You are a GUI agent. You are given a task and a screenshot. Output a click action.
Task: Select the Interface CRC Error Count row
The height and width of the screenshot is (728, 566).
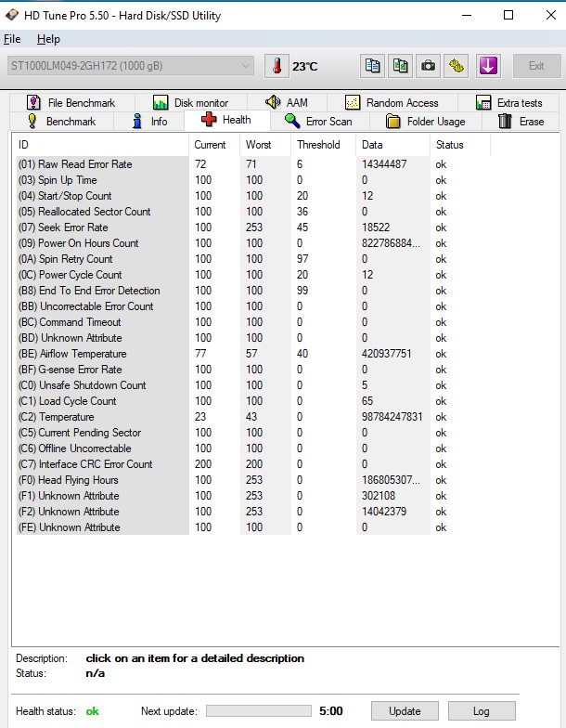coord(253,464)
